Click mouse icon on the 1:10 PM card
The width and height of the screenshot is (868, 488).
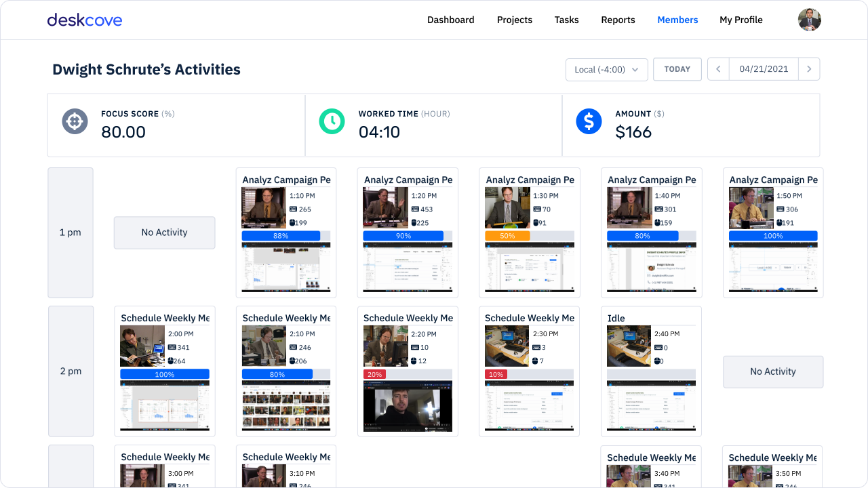(293, 222)
